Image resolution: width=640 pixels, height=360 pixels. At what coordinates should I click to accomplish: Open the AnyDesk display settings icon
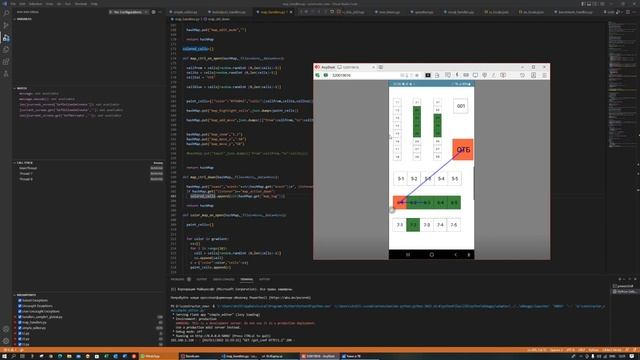[x=475, y=75]
